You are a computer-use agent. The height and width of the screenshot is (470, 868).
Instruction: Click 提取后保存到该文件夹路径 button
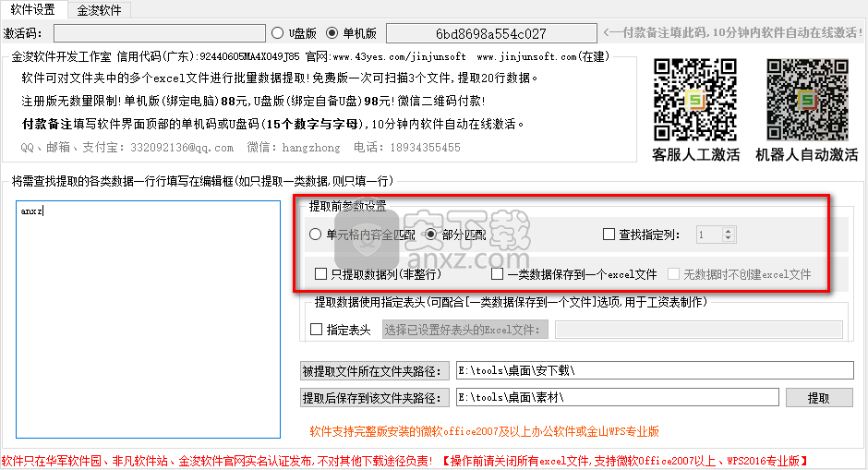374,398
